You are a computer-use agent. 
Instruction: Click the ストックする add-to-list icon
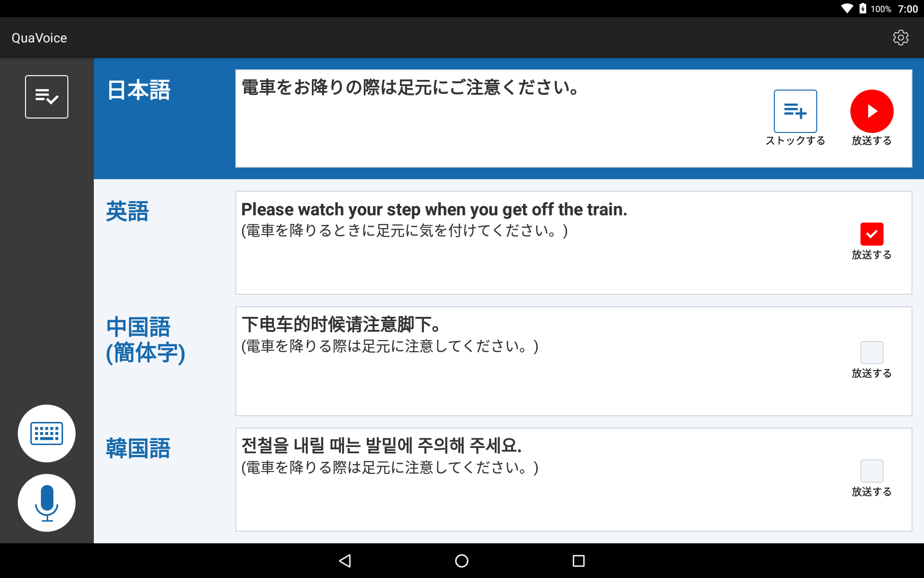pyautogui.click(x=795, y=111)
